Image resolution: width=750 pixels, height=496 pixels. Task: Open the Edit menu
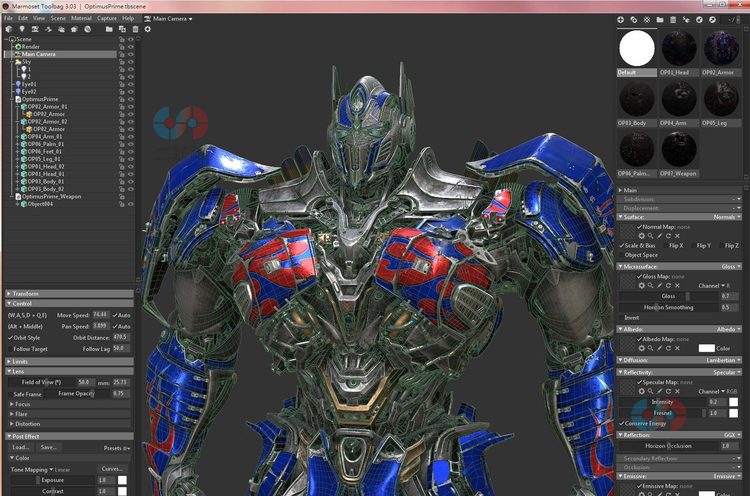click(x=23, y=18)
